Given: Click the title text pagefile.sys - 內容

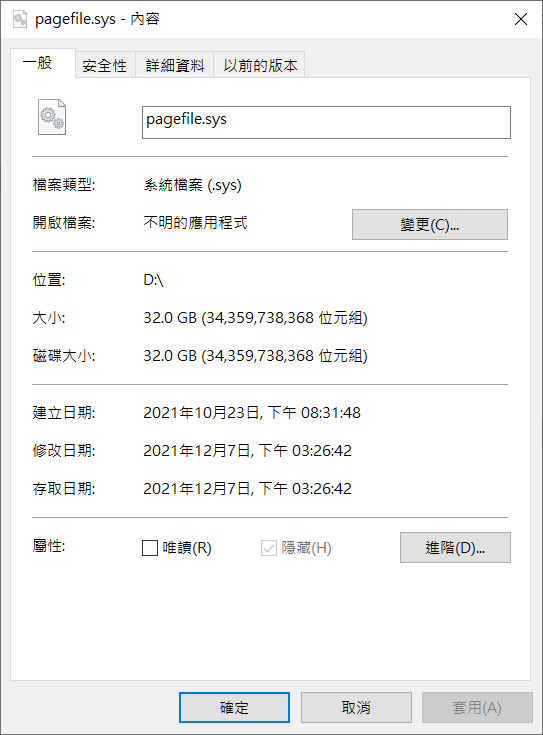Looking at the screenshot, I should click(x=97, y=19).
